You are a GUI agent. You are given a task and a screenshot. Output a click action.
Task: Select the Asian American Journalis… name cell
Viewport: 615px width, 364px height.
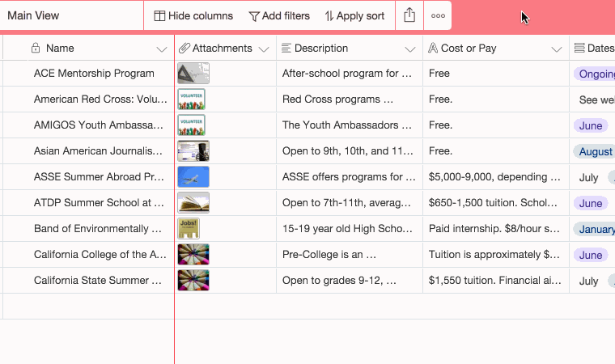click(89, 151)
